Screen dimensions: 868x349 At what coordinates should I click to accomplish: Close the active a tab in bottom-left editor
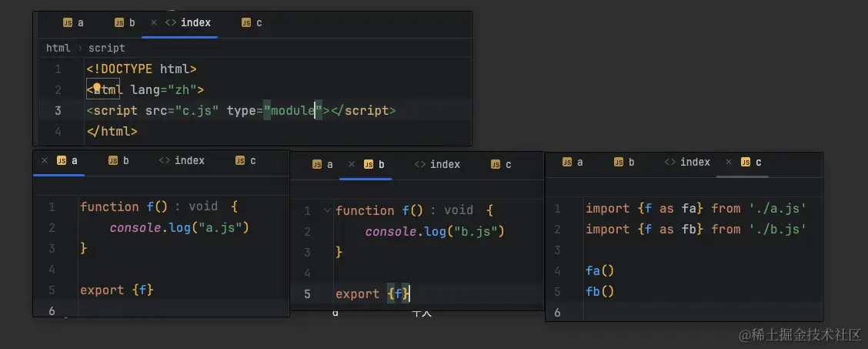[x=45, y=161]
